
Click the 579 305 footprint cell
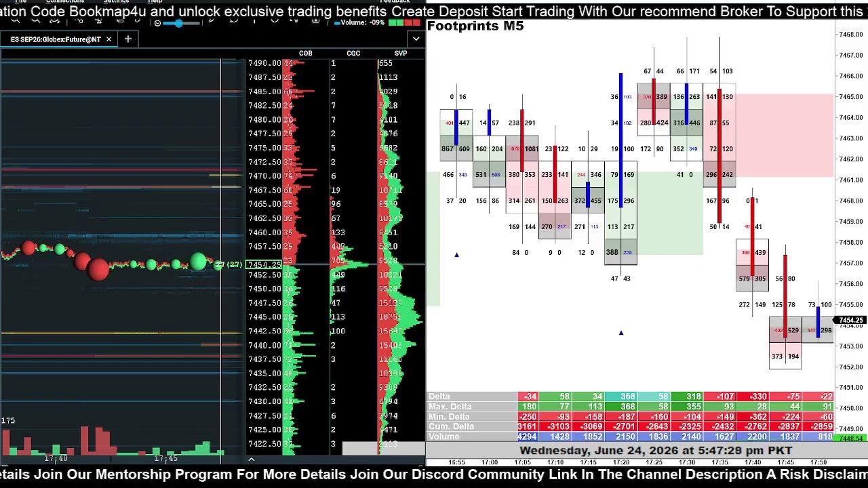(752, 279)
